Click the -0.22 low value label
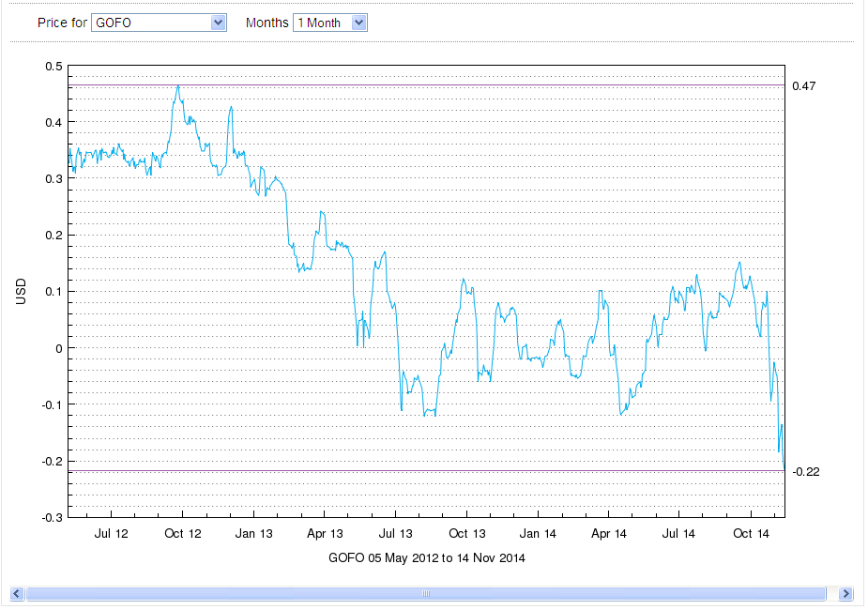The height and width of the screenshot is (610, 868). click(806, 472)
